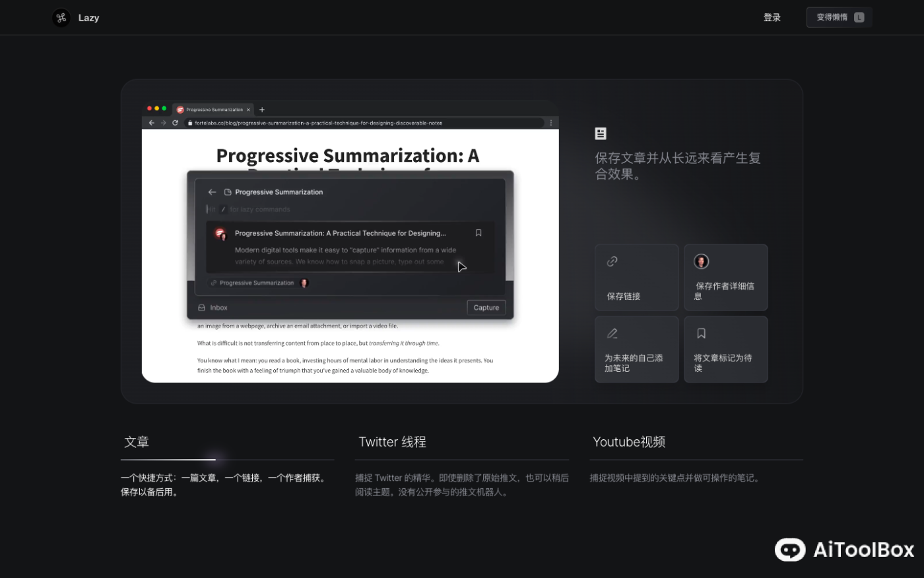Click the bookmark icon on 标记为待读 card
The width and height of the screenshot is (924, 578).
click(701, 333)
